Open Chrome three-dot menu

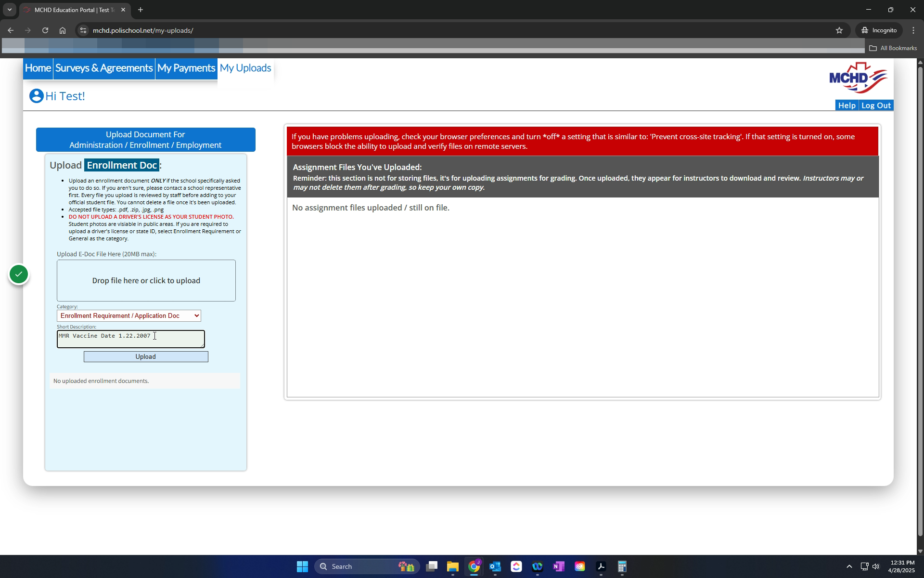coord(913,30)
